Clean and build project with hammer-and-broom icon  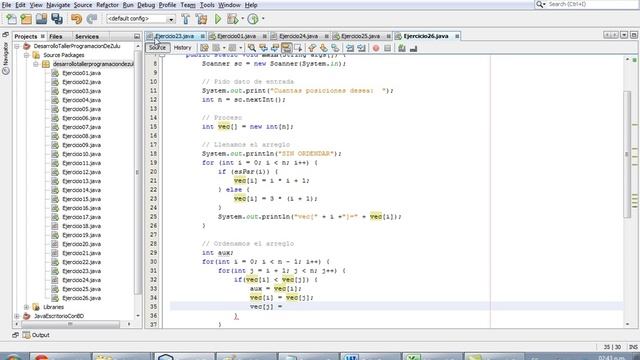point(201,19)
